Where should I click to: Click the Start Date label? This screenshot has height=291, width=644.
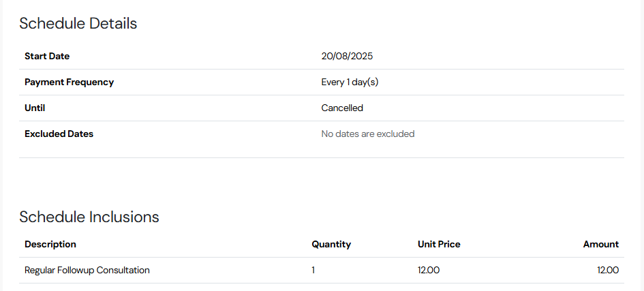tap(47, 57)
